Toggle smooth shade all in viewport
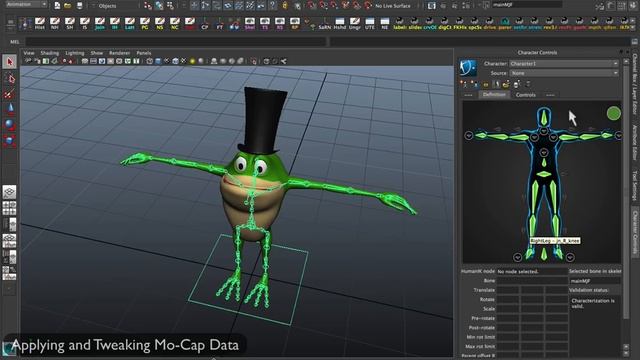640x360 pixels. pyautogui.click(x=158, y=61)
